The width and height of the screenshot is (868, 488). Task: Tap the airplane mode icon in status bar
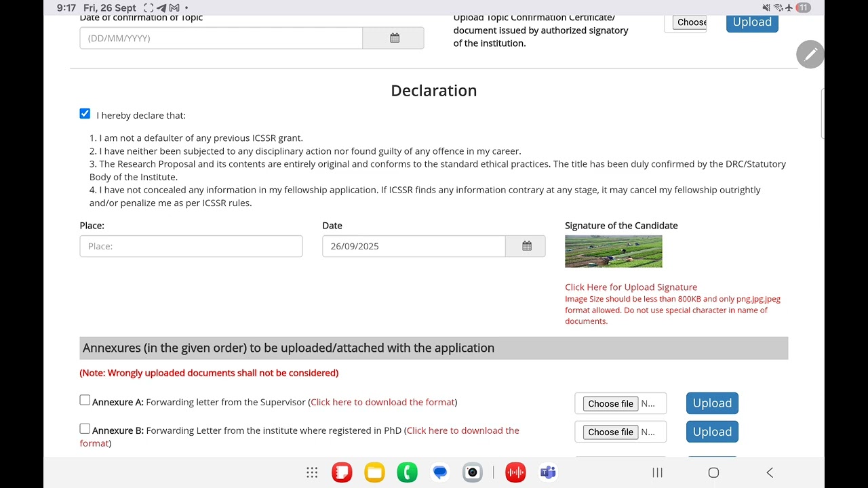(x=789, y=7)
